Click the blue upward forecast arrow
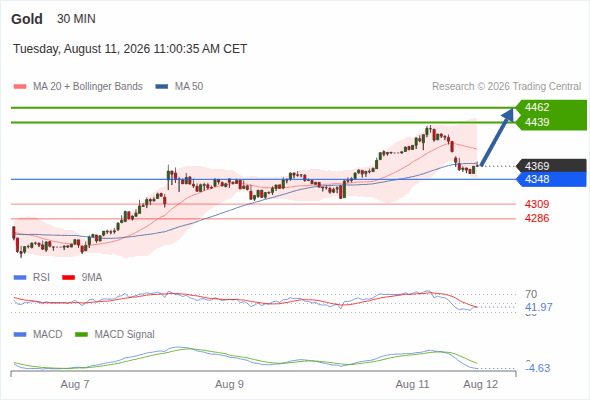The image size is (590, 400). 497,137
